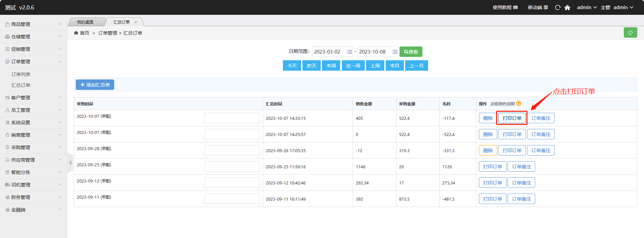The image size is (644, 238).
Task: Expand the 财务管理 sidebar section
Action: (x=33, y=197)
